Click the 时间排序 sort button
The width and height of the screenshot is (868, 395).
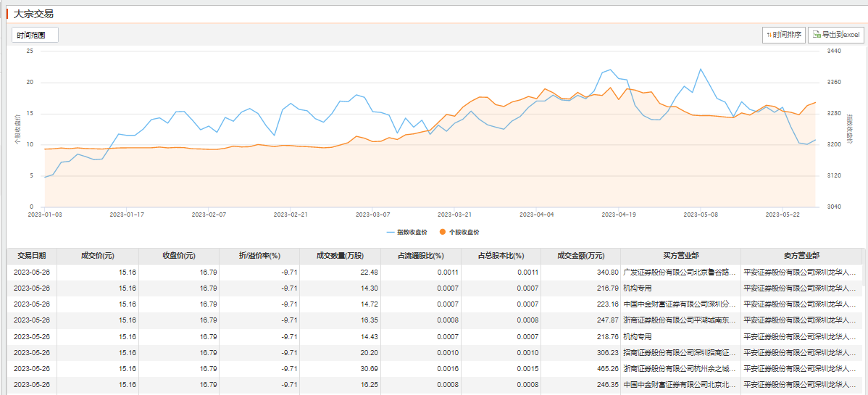pos(783,34)
